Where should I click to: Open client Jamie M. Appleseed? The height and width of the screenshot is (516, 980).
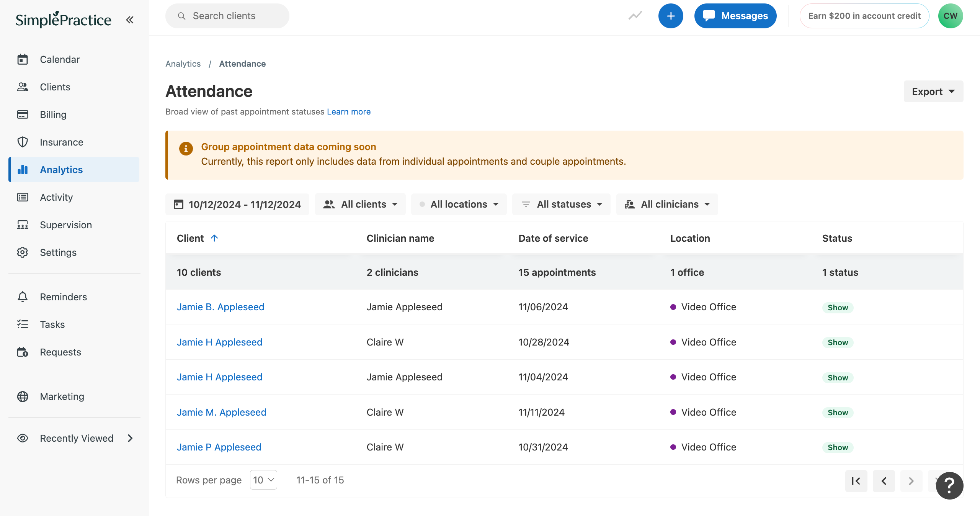pos(222,412)
